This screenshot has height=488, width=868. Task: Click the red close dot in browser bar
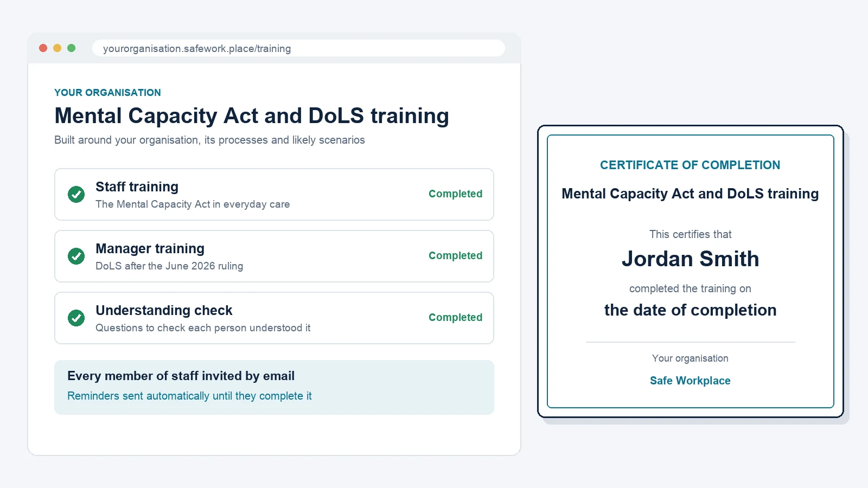tap(43, 48)
